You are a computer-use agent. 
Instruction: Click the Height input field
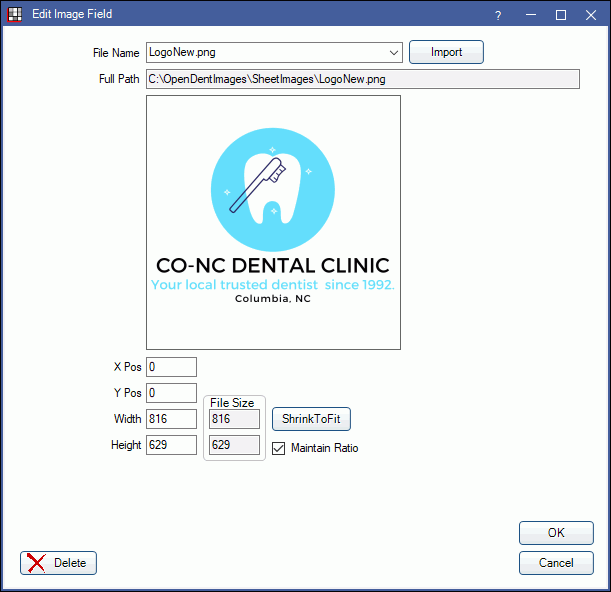coord(171,445)
